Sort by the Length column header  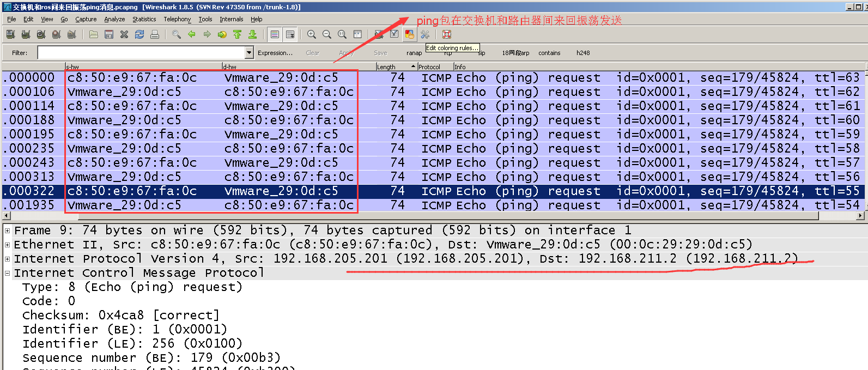pyautogui.click(x=397, y=66)
